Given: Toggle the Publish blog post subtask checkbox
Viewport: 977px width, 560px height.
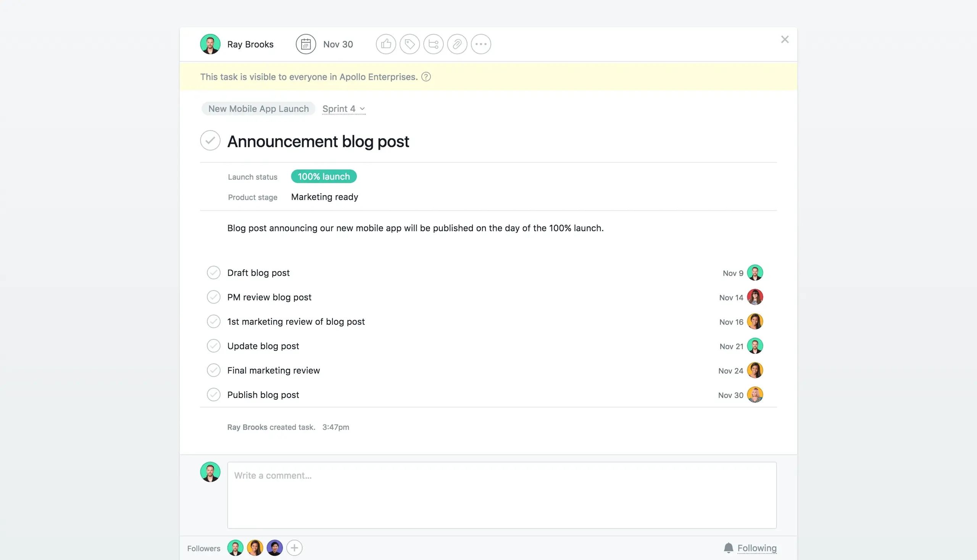Looking at the screenshot, I should (x=214, y=394).
